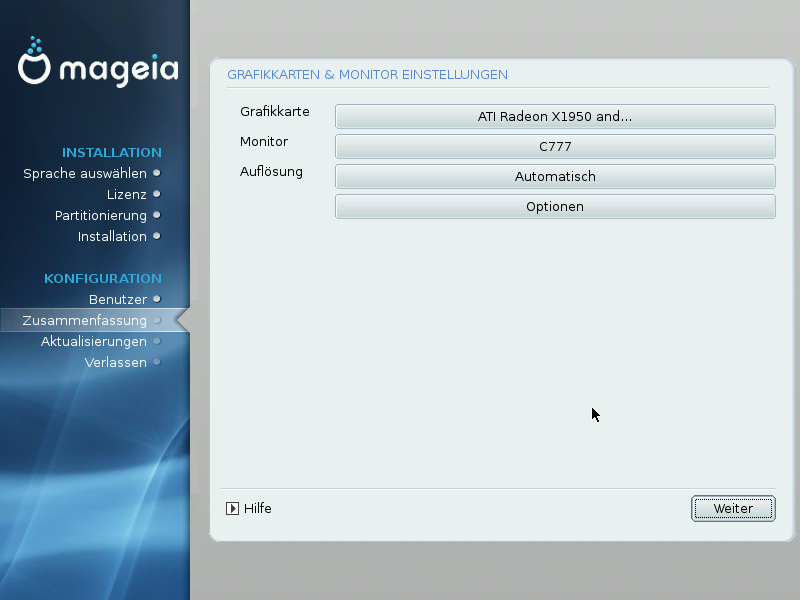This screenshot has height=600, width=800.
Task: Click the bullet next to Benutzer
Action: pos(157,299)
